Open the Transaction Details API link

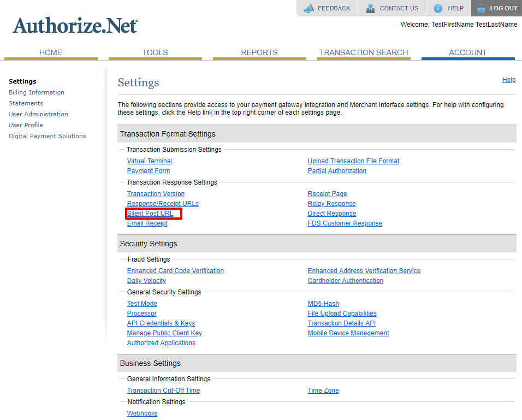point(342,323)
